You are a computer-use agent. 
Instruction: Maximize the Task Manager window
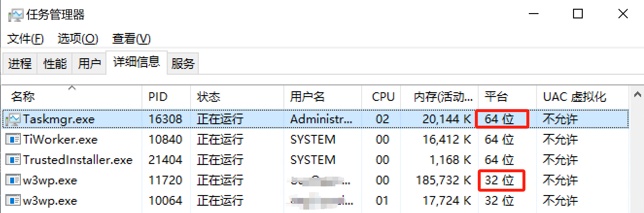577,14
